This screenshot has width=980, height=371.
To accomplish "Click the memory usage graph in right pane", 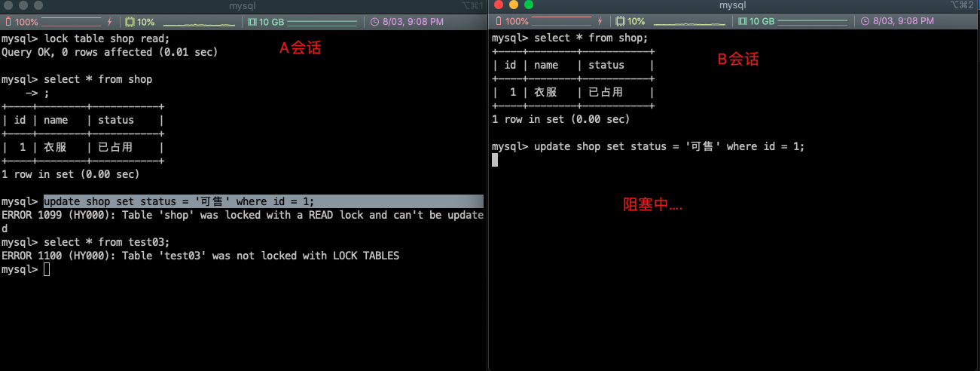I will 814,22.
